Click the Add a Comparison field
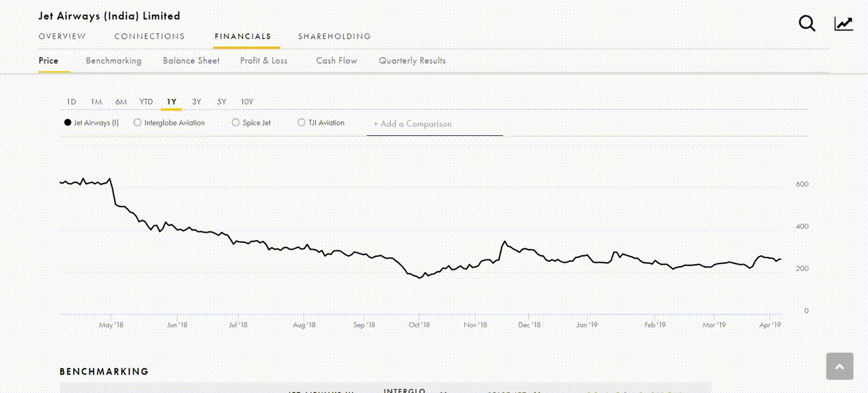 point(434,124)
